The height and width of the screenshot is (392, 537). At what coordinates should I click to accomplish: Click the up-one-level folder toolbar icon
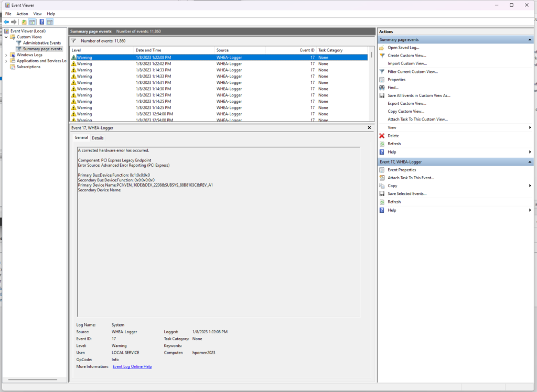tap(24, 22)
